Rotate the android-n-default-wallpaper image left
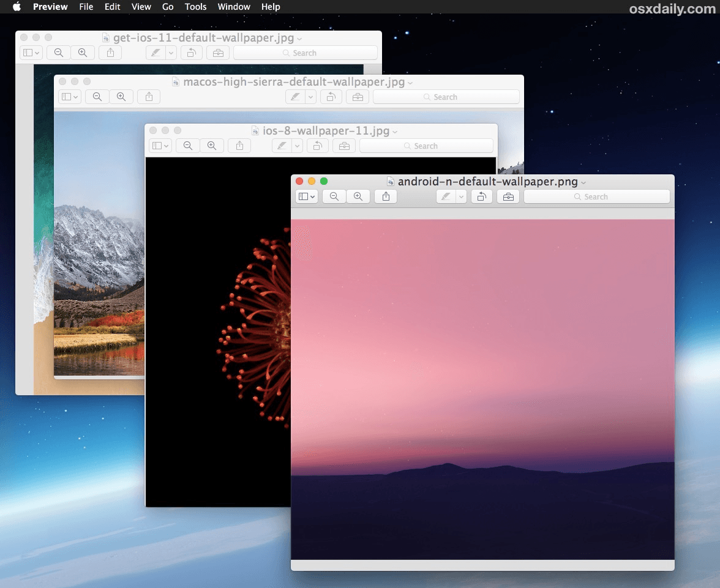Image resolution: width=720 pixels, height=588 pixels. (x=482, y=196)
